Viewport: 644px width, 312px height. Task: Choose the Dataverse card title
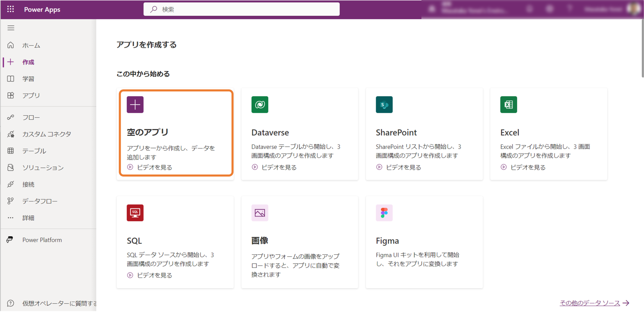pyautogui.click(x=270, y=133)
